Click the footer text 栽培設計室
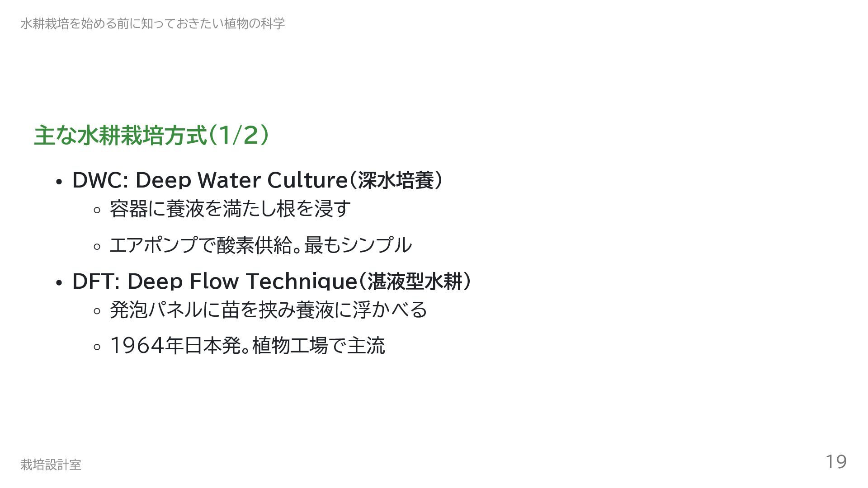The height and width of the screenshot is (488, 868). [51, 465]
